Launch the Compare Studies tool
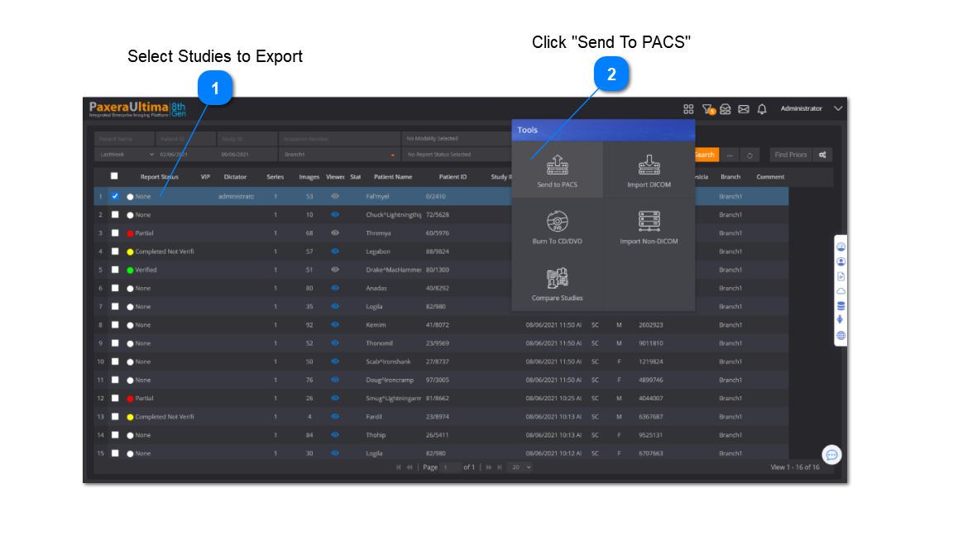 tap(557, 283)
